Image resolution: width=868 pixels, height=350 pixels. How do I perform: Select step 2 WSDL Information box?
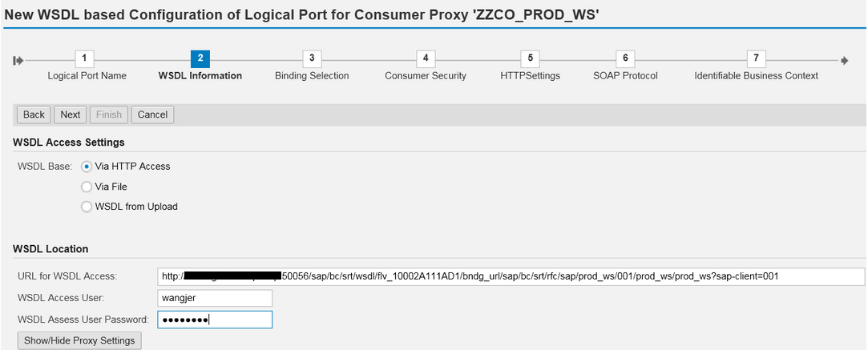coord(200,58)
